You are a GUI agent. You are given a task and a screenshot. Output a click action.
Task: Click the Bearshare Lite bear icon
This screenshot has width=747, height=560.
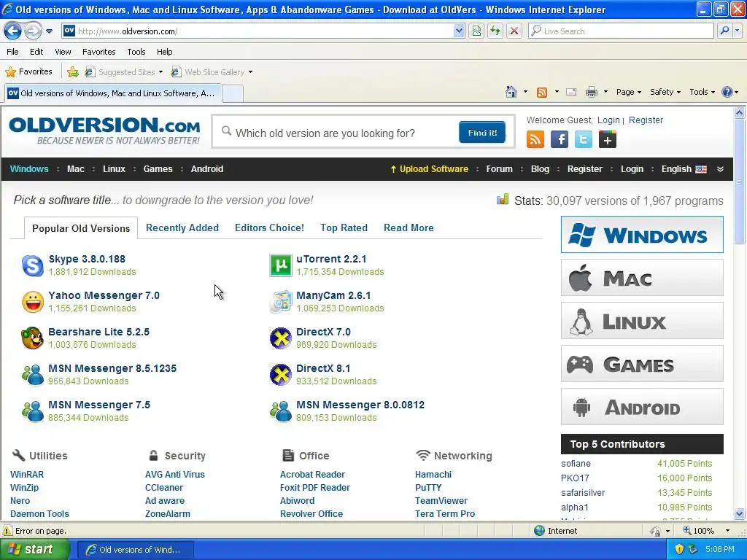(x=32, y=338)
